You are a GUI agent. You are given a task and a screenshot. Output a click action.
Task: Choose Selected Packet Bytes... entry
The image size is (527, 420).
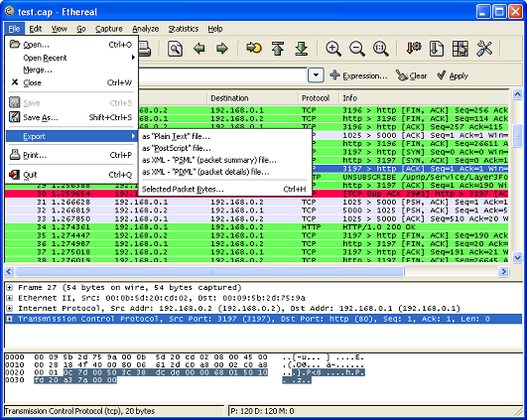coord(225,190)
